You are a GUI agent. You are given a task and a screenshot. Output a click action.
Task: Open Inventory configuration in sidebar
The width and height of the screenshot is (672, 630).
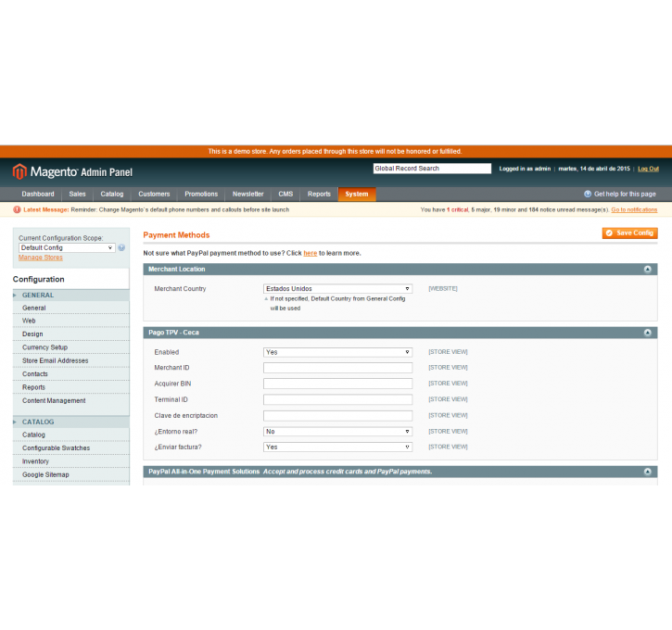point(35,461)
